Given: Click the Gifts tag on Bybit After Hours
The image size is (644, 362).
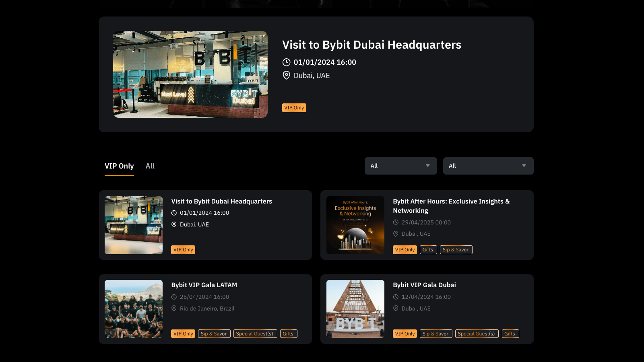Looking at the screenshot, I should point(428,249).
